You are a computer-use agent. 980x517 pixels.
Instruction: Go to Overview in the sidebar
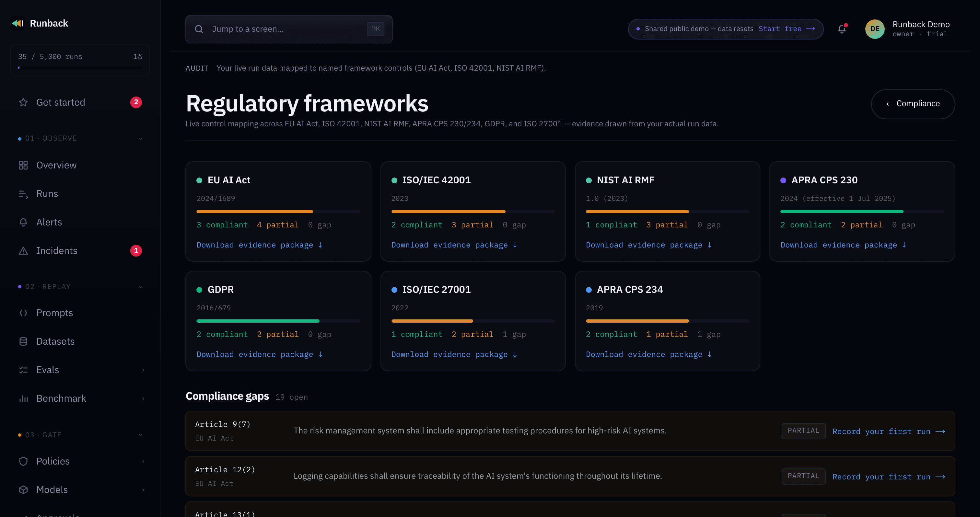click(x=80, y=165)
